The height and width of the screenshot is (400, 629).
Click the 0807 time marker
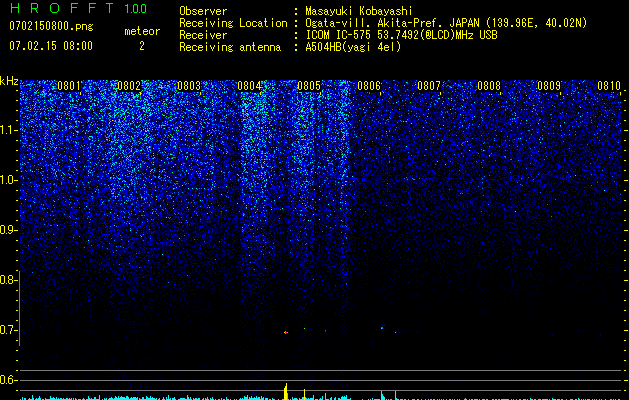429,86
